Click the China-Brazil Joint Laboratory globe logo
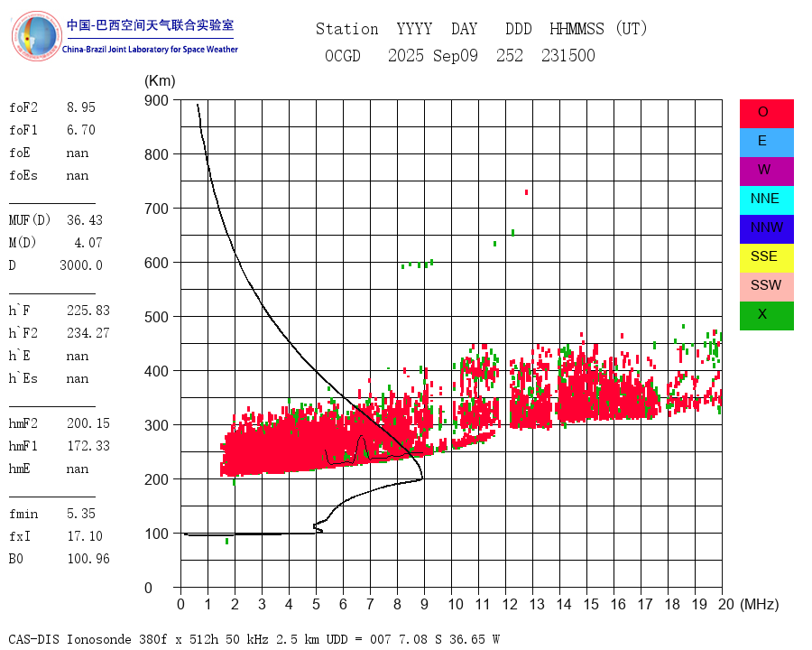Screen dimensions: 812x650 click(x=37, y=36)
